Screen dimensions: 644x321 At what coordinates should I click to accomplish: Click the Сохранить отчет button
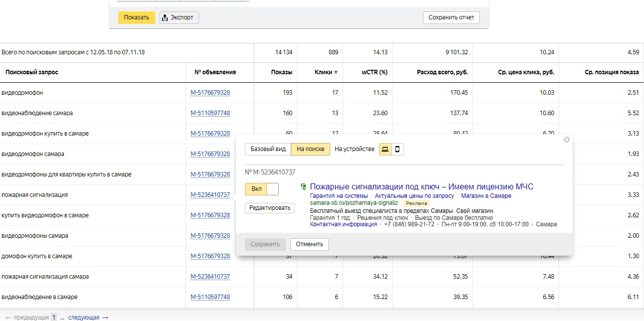coord(451,17)
